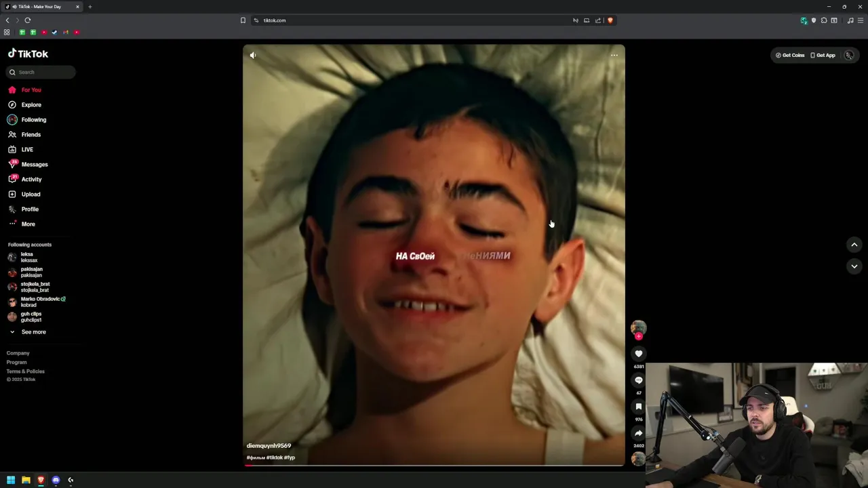The width and height of the screenshot is (868, 488).
Task: Open the Friends page
Action: 24,134
